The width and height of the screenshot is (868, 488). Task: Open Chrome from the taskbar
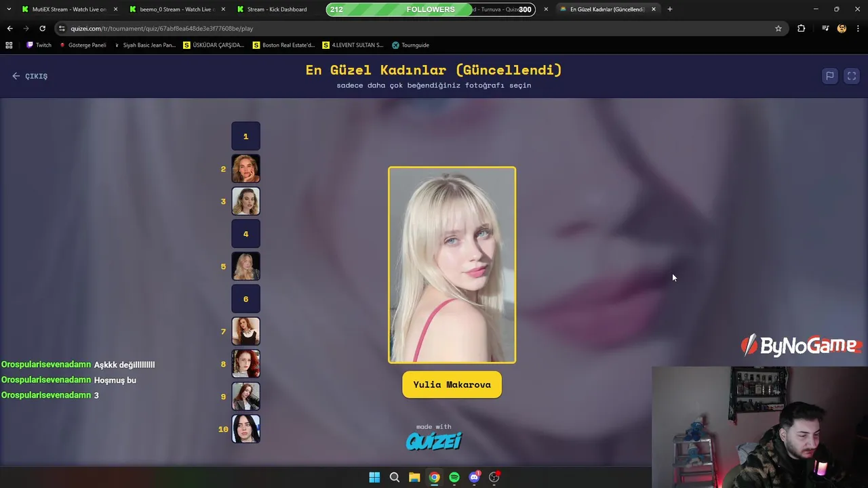434,477
